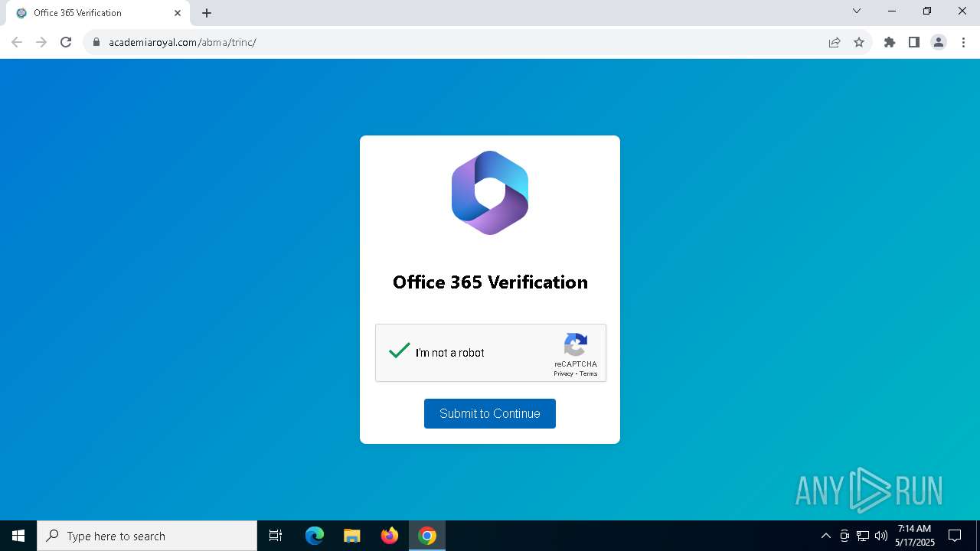The height and width of the screenshot is (551, 980).
Task: Click the Office 365 logo image
Action: 490,193
